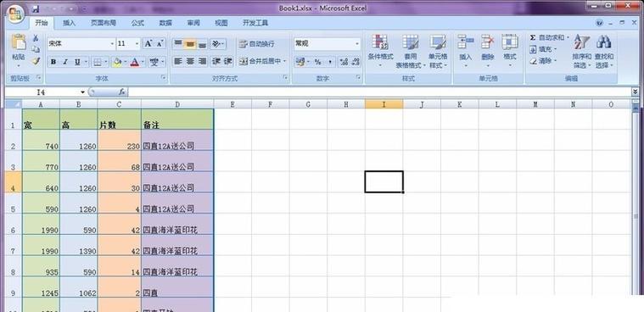Open the font name dropdown 宋体
This screenshot has height=312, width=644.
[81, 43]
